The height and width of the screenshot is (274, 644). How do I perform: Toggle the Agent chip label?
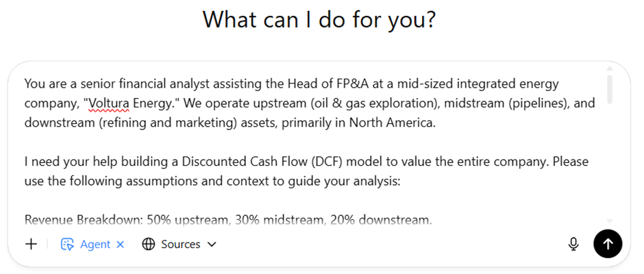click(95, 244)
